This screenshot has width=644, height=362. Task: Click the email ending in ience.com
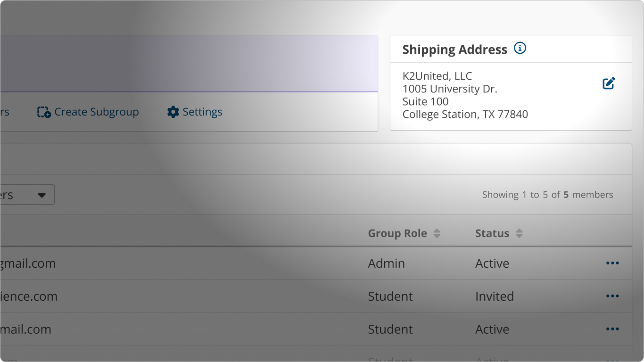29,296
